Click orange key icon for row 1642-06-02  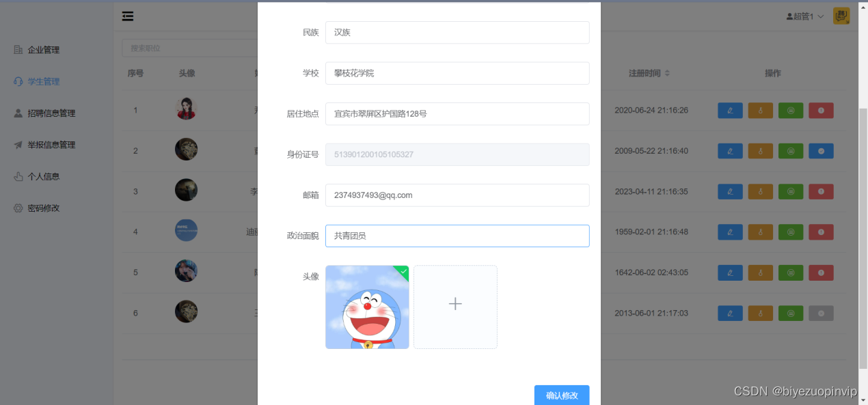point(760,273)
